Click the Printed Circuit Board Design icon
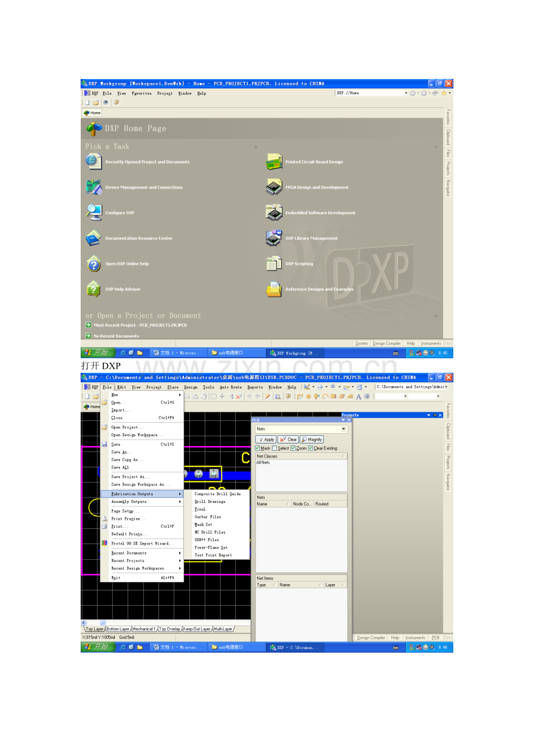534x756 pixels. [x=274, y=161]
